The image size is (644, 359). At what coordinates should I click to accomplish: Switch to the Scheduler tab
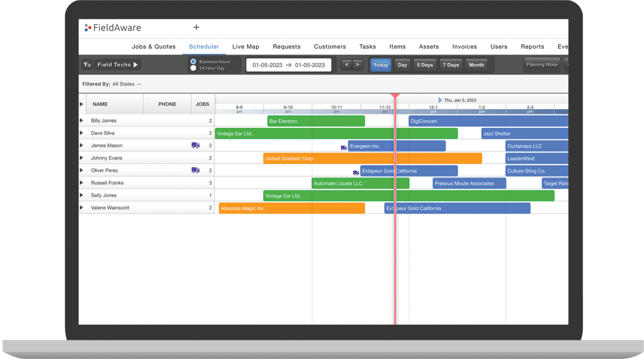[x=204, y=46]
